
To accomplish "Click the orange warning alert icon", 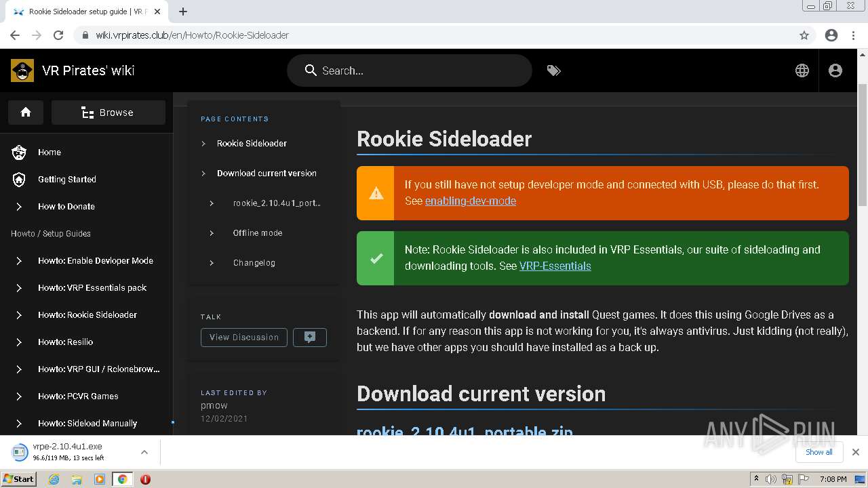I will pos(376,193).
